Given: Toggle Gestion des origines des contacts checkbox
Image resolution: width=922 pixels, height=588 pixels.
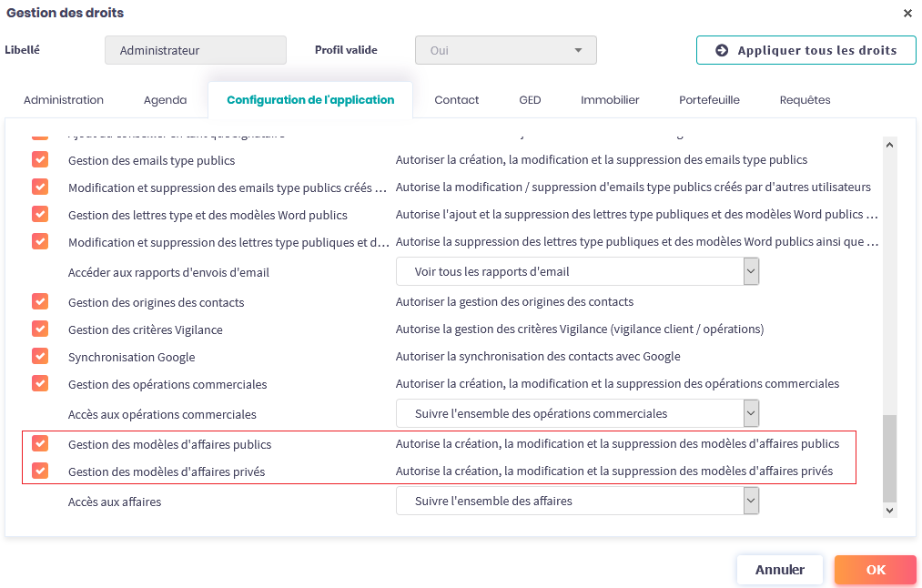Looking at the screenshot, I should coord(40,301).
